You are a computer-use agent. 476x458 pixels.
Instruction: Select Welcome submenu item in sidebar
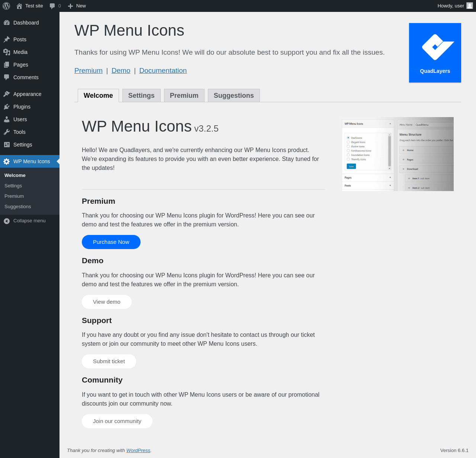tap(30, 175)
